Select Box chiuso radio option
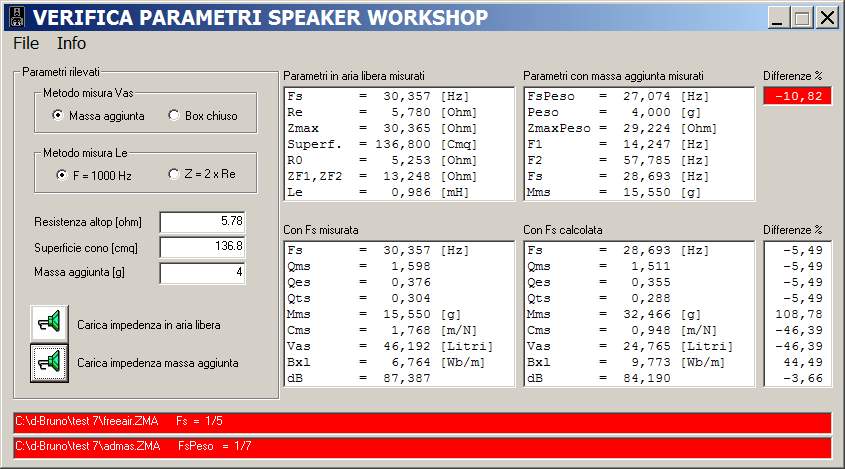This screenshot has height=469, width=845. (203, 116)
